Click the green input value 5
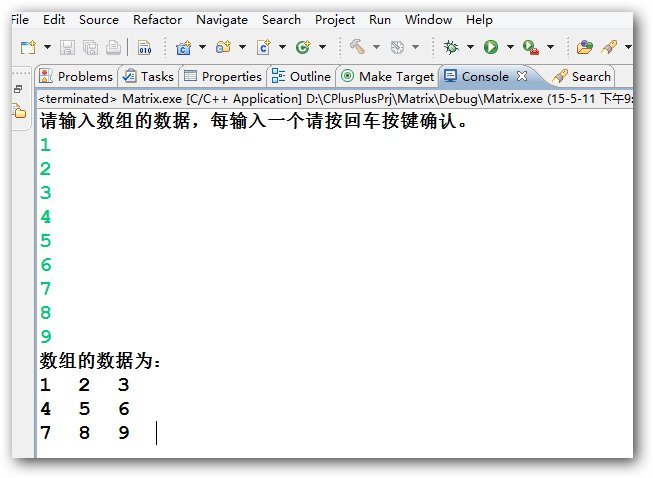This screenshot has height=478, width=653. 46,241
